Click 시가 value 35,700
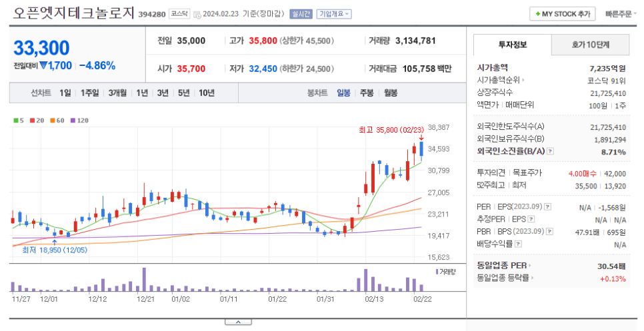Image resolution: width=644 pixels, height=331 pixels. click(191, 69)
